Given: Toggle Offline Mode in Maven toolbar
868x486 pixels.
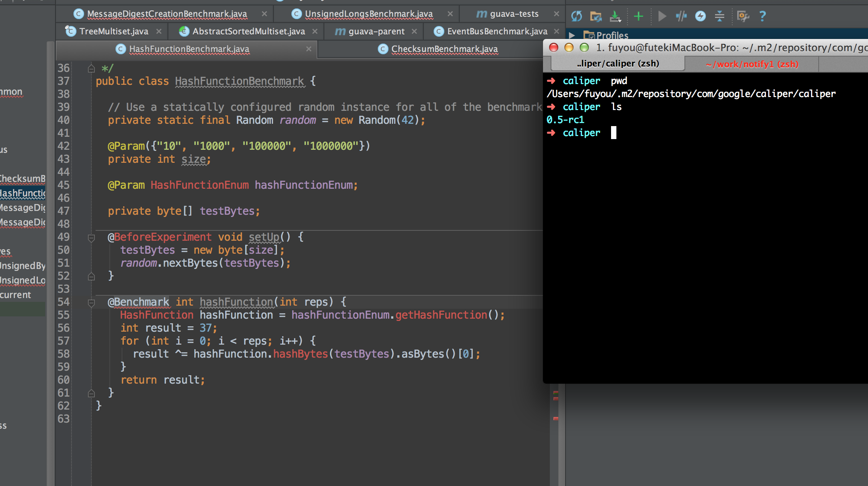Looking at the screenshot, I should click(681, 16).
